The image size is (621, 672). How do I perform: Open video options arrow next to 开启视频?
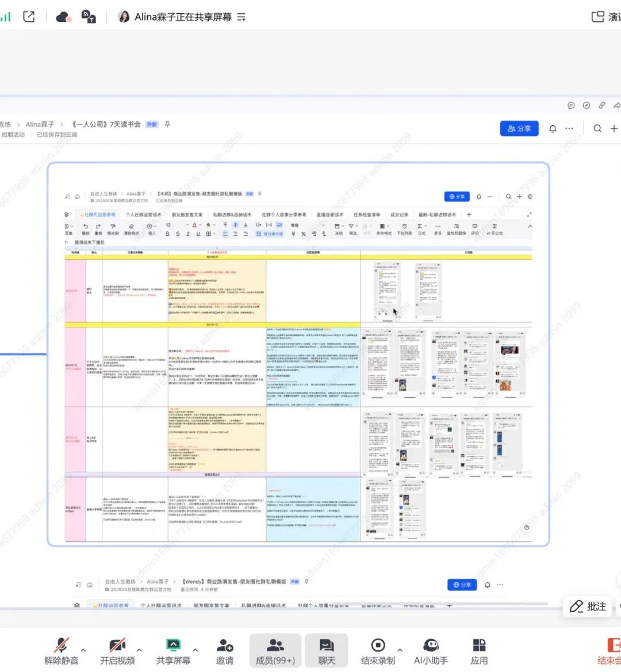[x=139, y=650]
